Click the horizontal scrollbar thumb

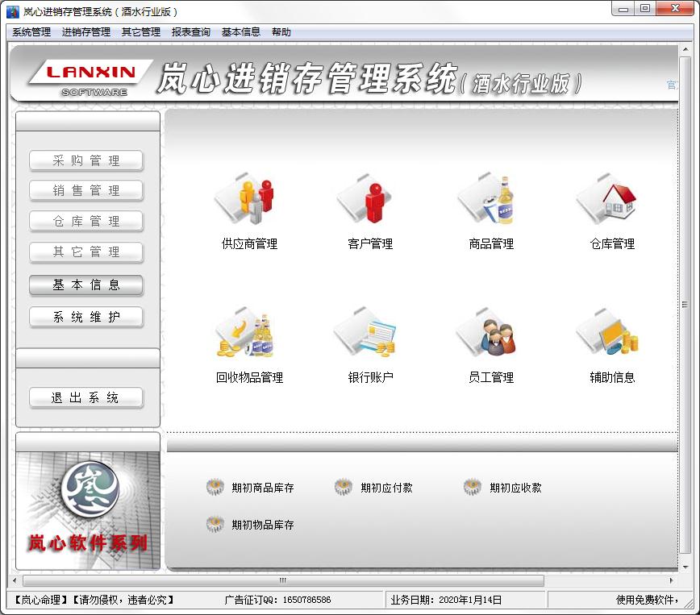[x=283, y=580]
